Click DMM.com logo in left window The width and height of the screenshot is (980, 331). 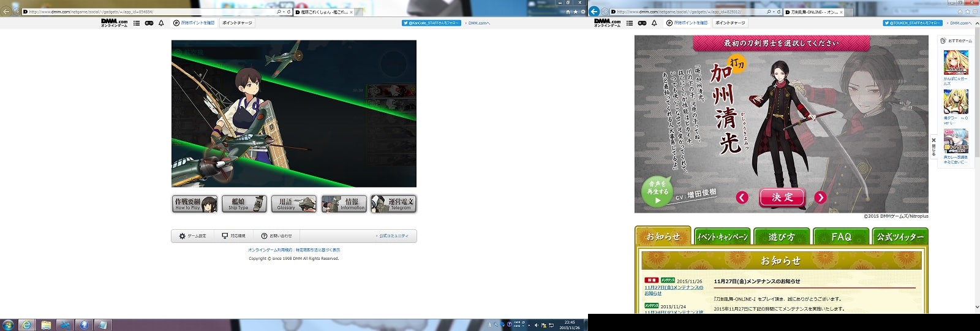pos(115,23)
